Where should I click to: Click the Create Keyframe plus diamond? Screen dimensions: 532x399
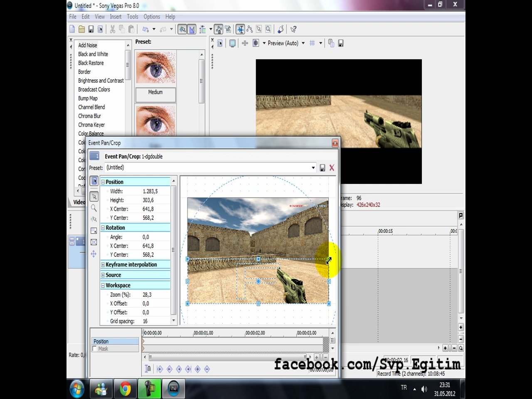[197, 369]
